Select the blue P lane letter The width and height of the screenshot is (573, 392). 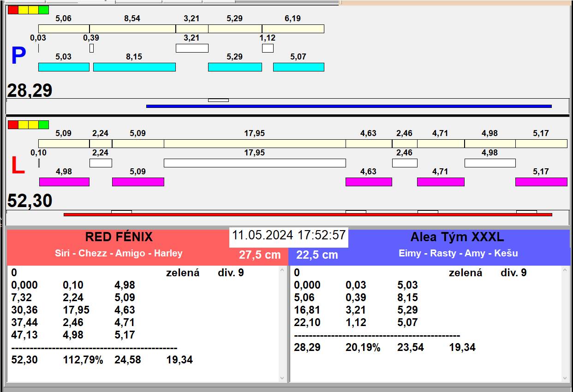pos(18,56)
